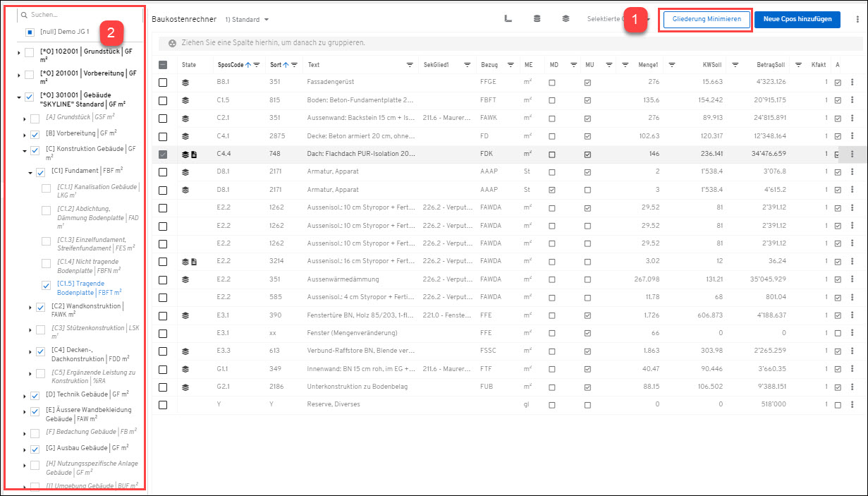Uncheck the [C1] Fundament tree checkbox
The image size is (868, 496).
[x=40, y=172]
